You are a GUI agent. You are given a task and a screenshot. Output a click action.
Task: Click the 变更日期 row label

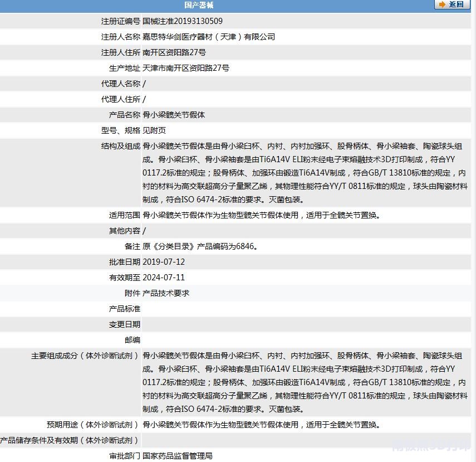pyautogui.click(x=125, y=324)
